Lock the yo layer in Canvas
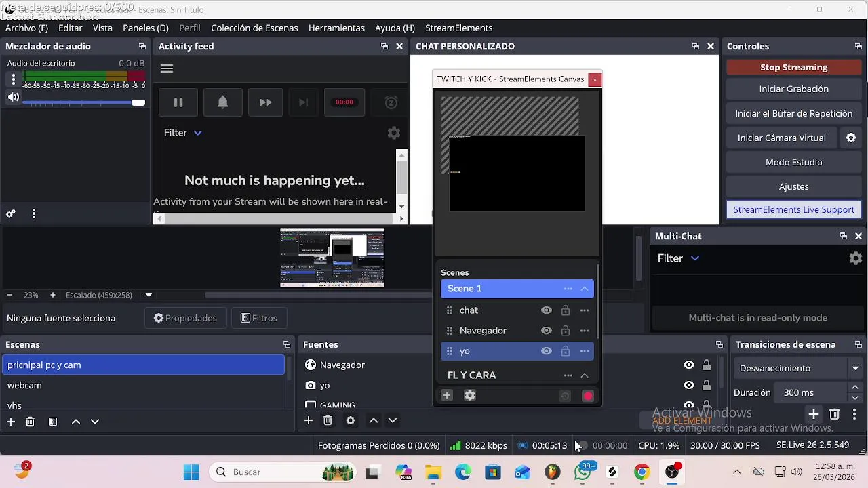 click(x=566, y=351)
